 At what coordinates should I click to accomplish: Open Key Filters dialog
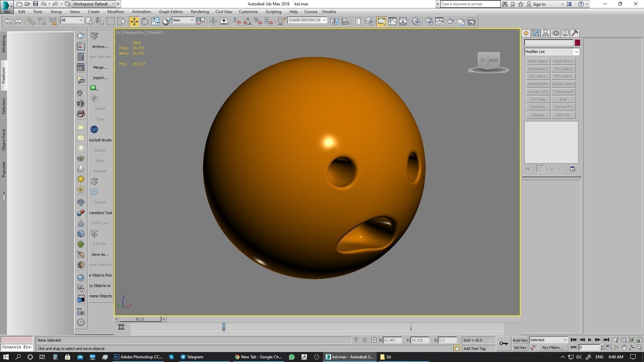[552, 348]
